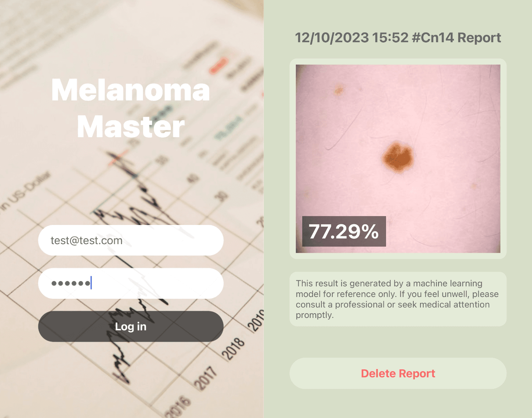Click the 2017 label on the background chart
This screenshot has height=418, width=532.
coord(206,378)
